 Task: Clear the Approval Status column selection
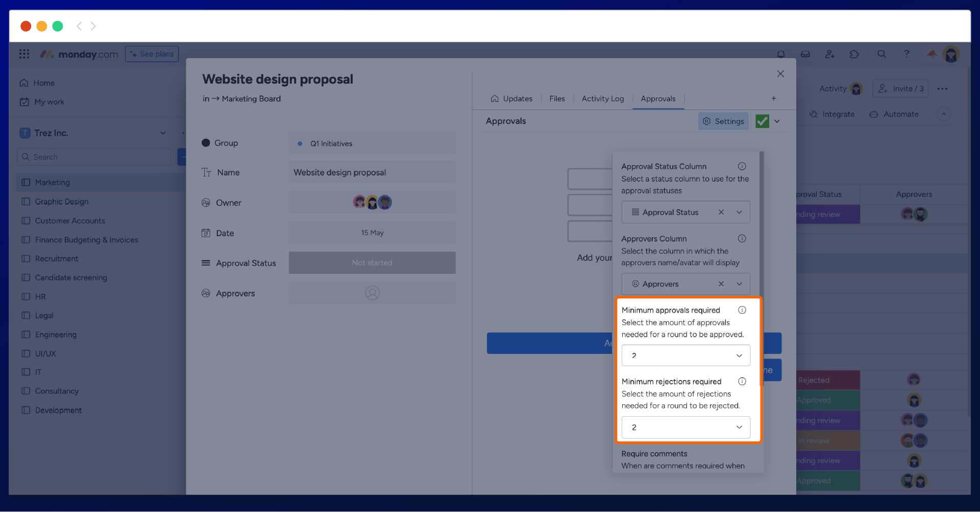click(721, 212)
